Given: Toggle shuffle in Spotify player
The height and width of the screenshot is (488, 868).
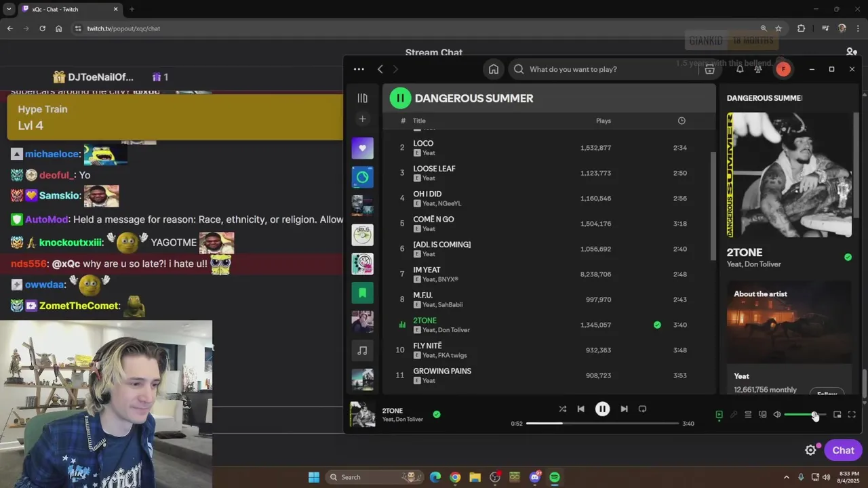Looking at the screenshot, I should pos(562,409).
